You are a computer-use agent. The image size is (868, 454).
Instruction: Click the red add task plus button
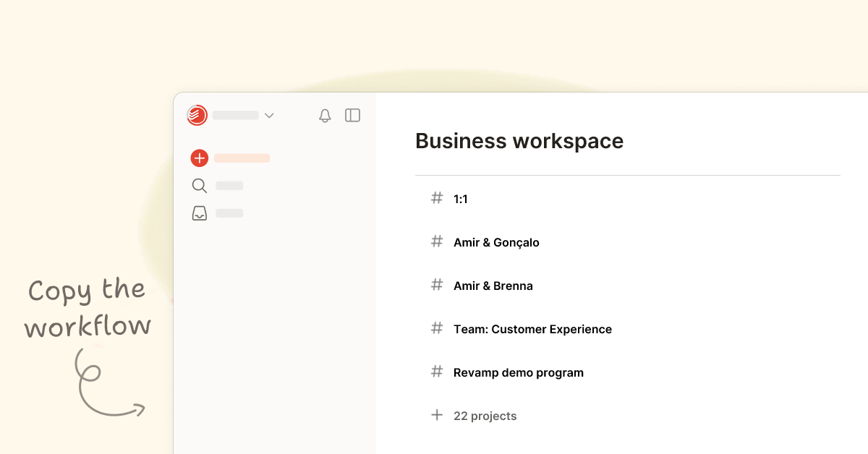tap(199, 158)
